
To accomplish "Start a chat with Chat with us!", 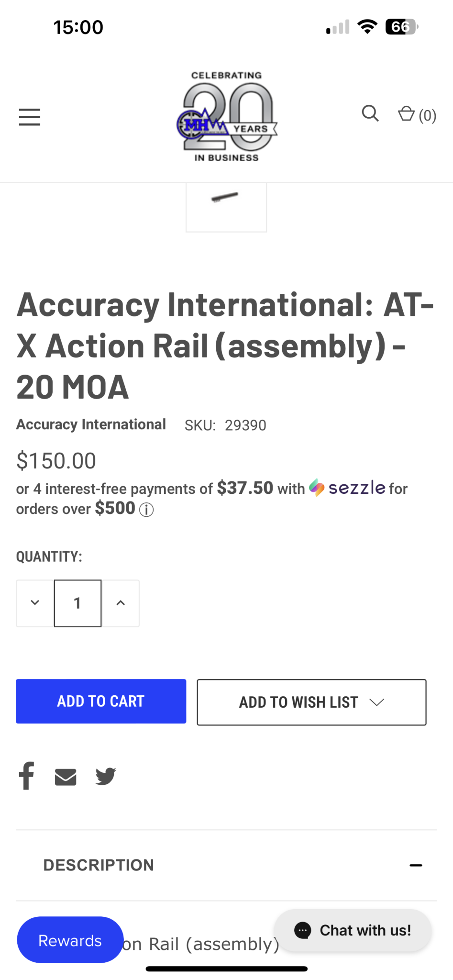I will tap(353, 930).
